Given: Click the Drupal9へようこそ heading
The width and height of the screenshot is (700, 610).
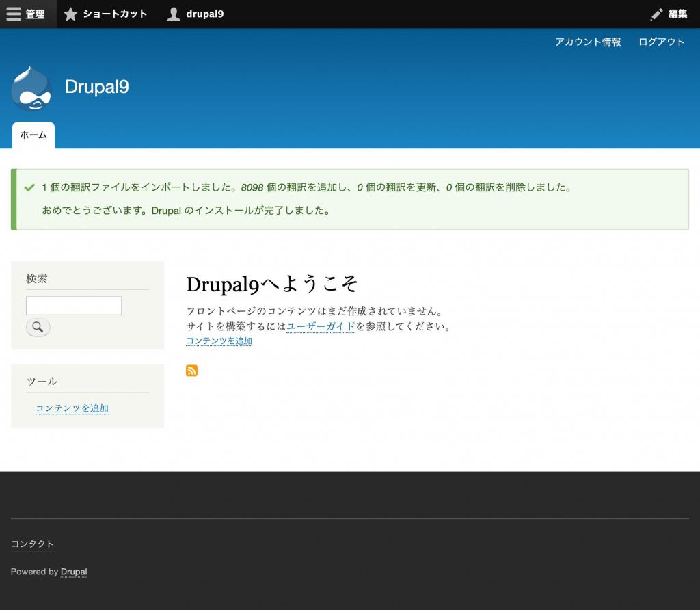Looking at the screenshot, I should click(271, 284).
